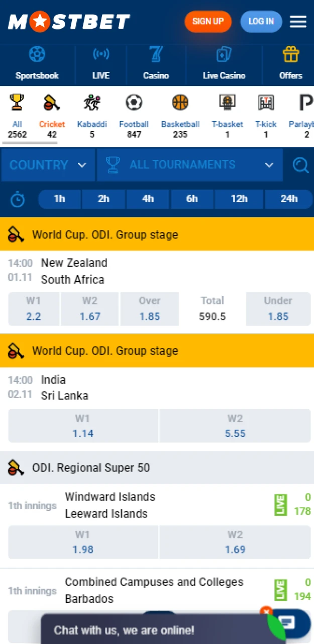The image size is (314, 644).
Task: Open the ALL TOURNAMENTS dropdown
Action: 190,165
